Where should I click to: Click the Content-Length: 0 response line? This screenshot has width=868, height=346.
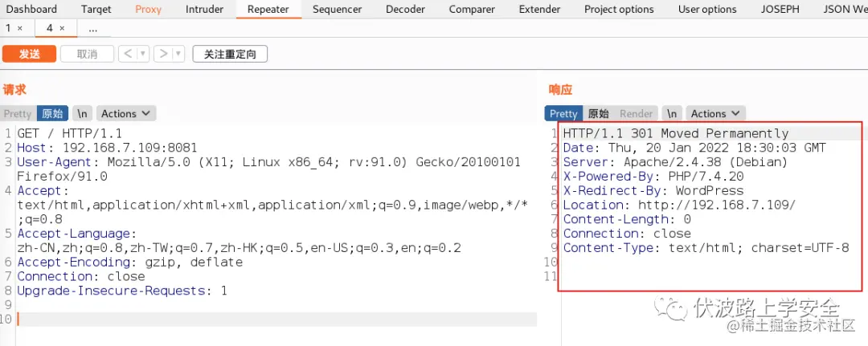click(627, 219)
